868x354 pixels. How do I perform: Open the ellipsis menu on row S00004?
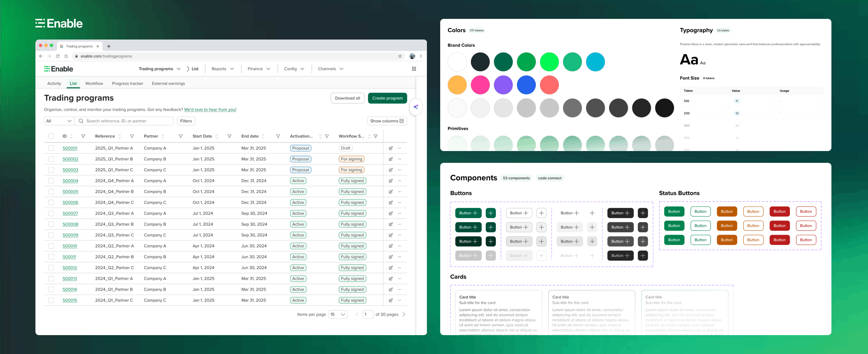pyautogui.click(x=399, y=181)
